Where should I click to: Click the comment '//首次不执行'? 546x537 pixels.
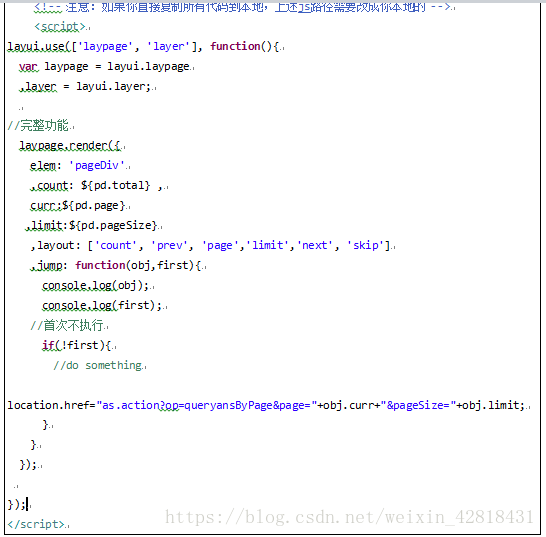pos(67,325)
